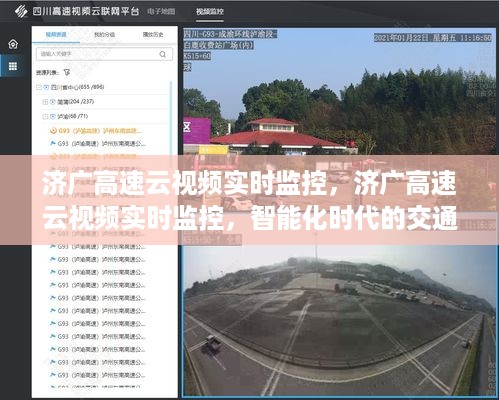This screenshot has height=400, width=499.
Task: Open the 我的分组 panel tab
Action: point(104,34)
